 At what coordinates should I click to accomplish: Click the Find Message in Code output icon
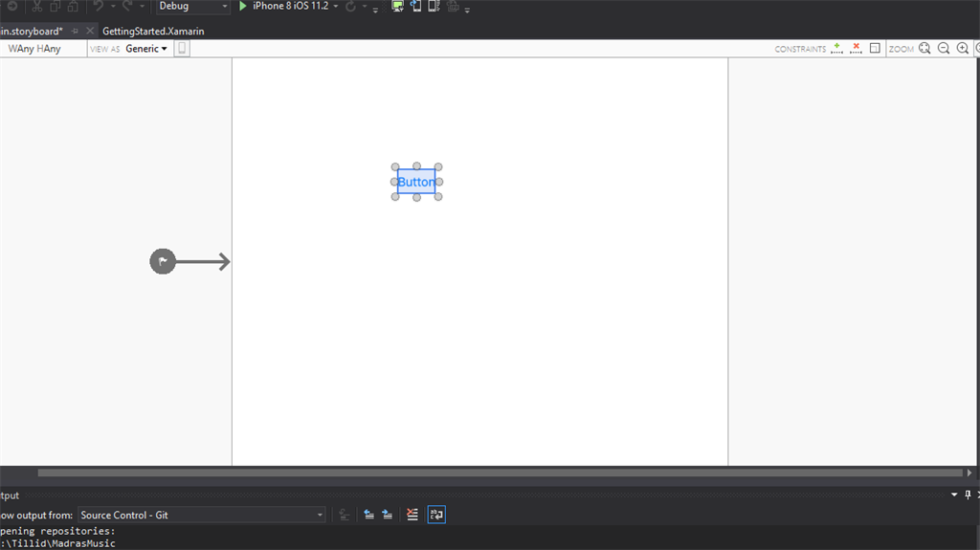[x=344, y=515]
